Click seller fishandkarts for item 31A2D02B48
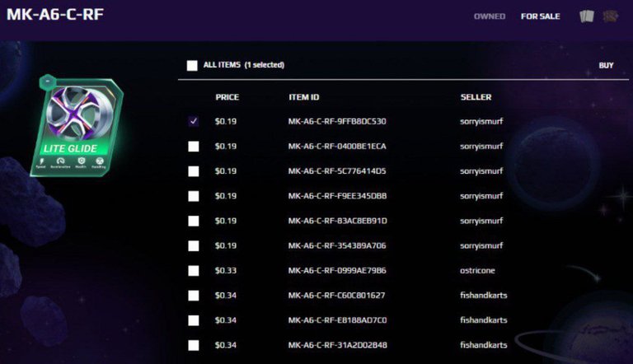The width and height of the screenshot is (633, 364). pos(483,345)
